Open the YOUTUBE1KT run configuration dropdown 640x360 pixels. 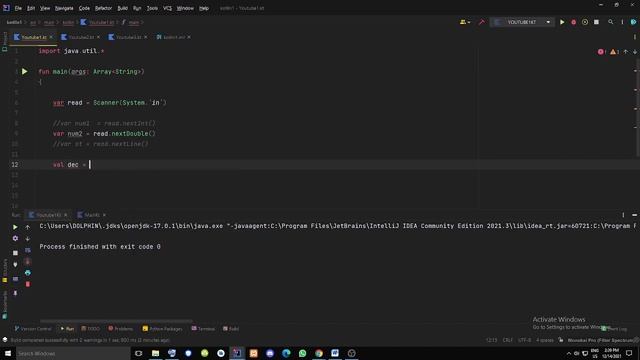coord(522,22)
